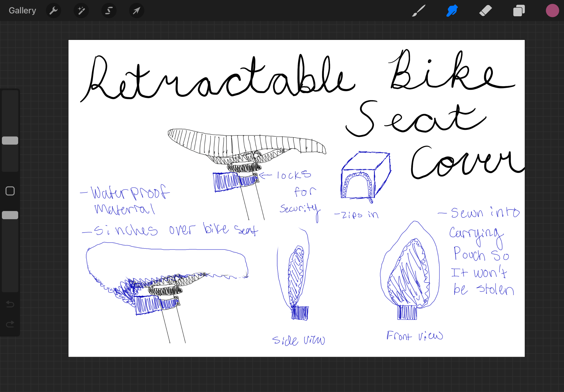Activate the Selection tool

(x=109, y=11)
